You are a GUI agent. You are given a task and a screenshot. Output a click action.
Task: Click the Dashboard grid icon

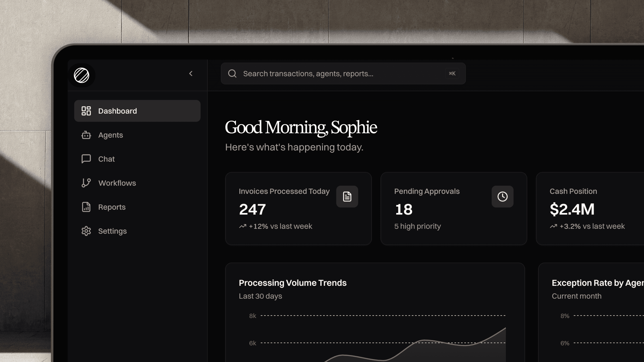tap(86, 111)
